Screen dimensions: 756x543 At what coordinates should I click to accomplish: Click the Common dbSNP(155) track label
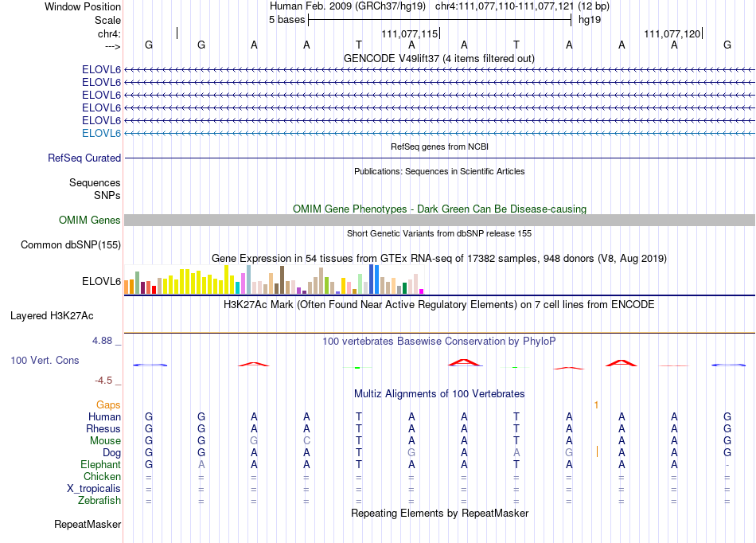point(71,244)
